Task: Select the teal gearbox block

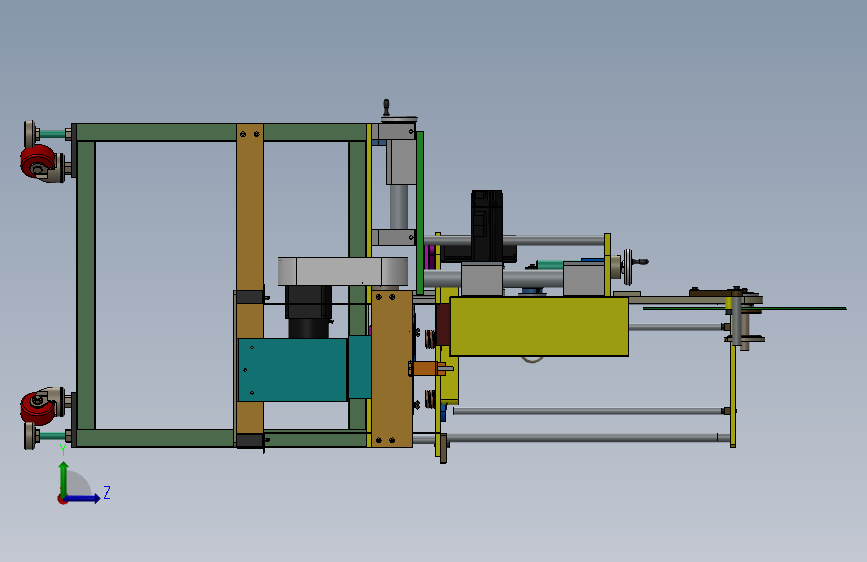Action: click(x=292, y=370)
